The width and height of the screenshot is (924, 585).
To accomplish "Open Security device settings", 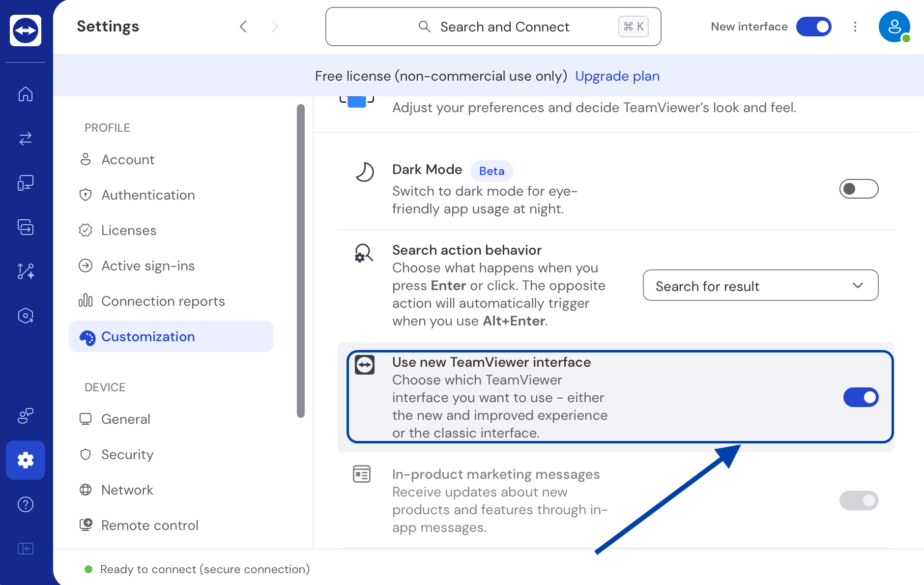I will click(x=171, y=455).
